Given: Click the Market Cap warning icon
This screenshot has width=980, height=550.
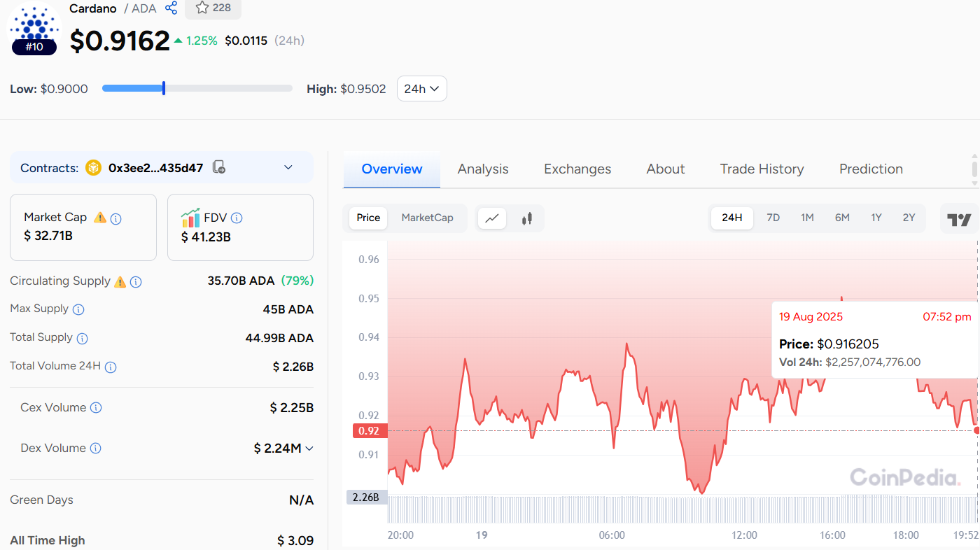Looking at the screenshot, I should [x=100, y=218].
